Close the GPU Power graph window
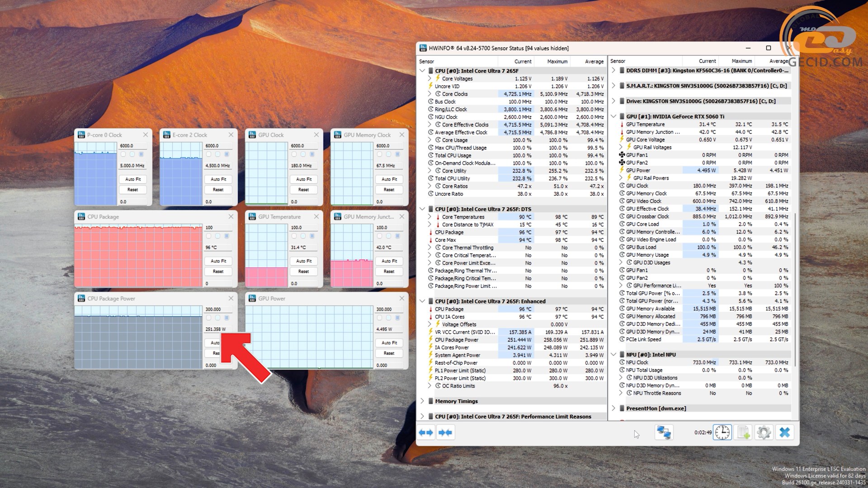Screen dimensions: 868x488 click(x=401, y=298)
